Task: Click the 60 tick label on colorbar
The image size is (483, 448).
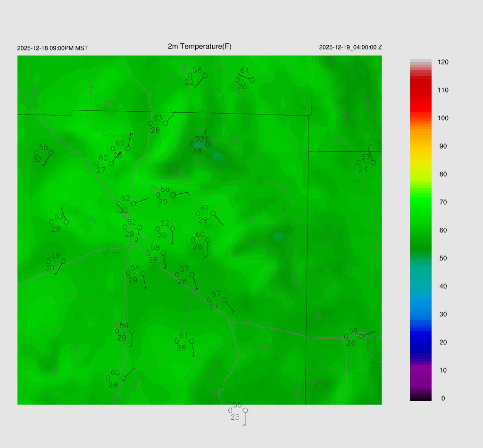Action: pyautogui.click(x=442, y=230)
